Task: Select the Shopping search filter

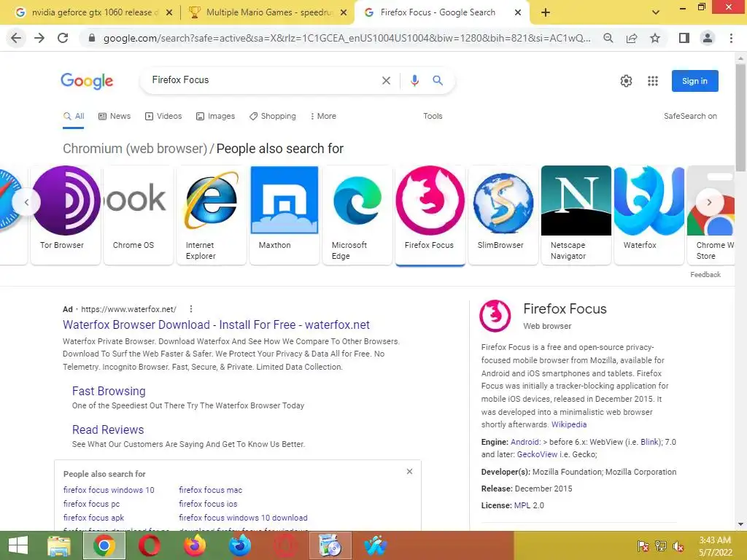Action: click(273, 116)
